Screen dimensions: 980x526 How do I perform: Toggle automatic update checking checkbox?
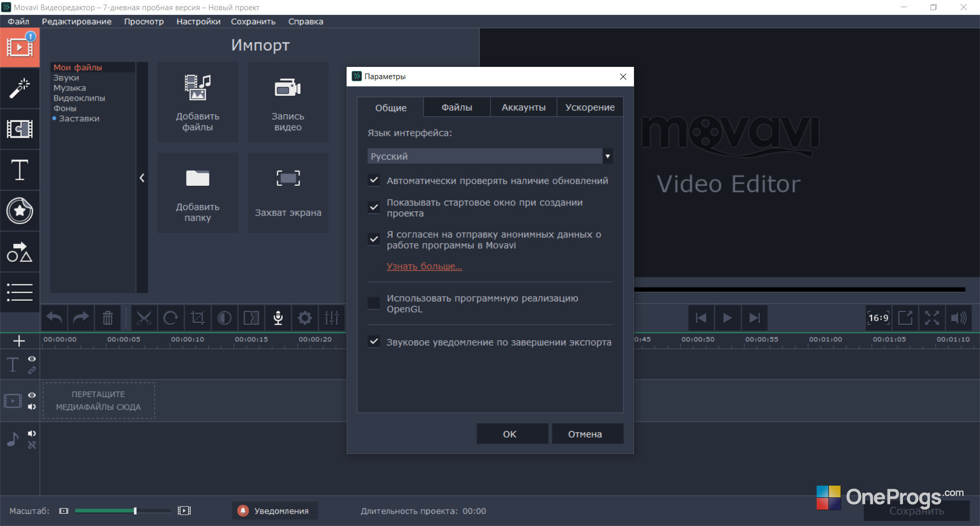[x=374, y=180]
